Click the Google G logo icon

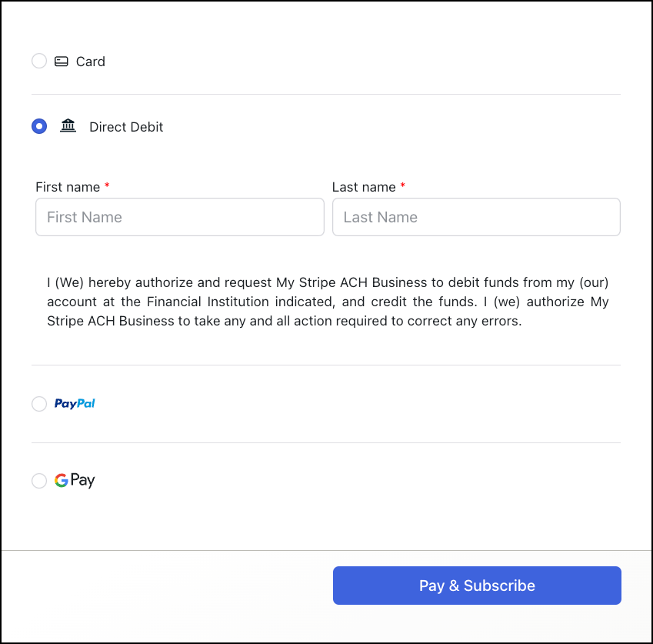point(62,480)
